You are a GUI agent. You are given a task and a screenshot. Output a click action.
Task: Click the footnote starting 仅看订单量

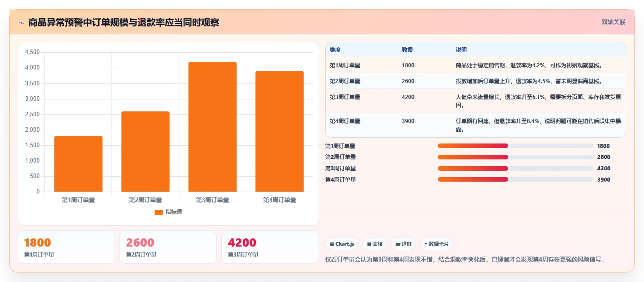[x=466, y=260]
